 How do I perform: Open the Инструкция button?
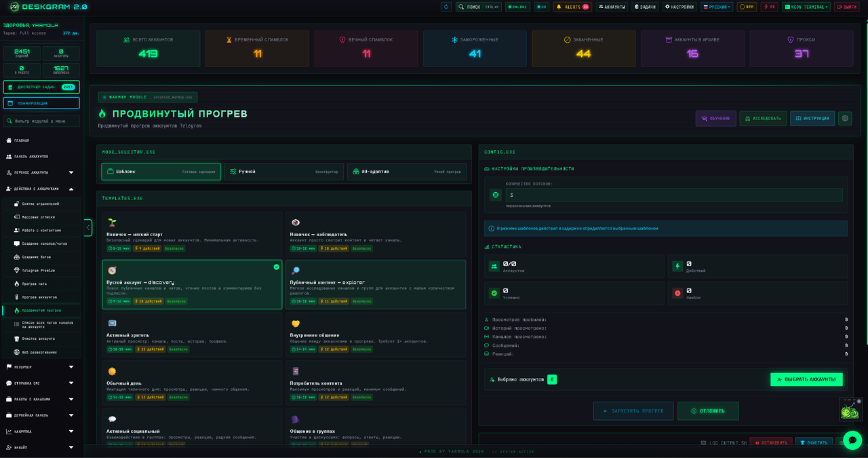(x=812, y=118)
